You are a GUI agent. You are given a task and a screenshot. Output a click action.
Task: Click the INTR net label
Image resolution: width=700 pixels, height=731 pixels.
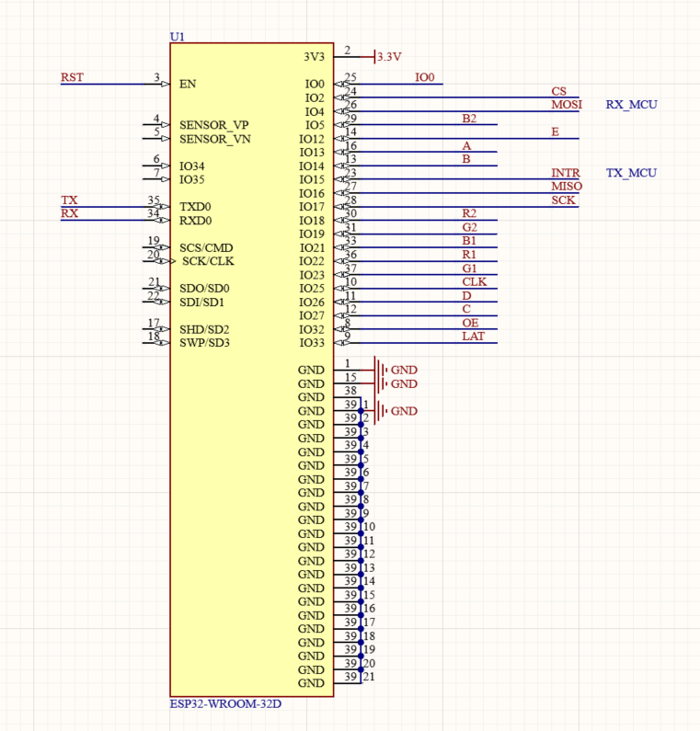tap(566, 173)
